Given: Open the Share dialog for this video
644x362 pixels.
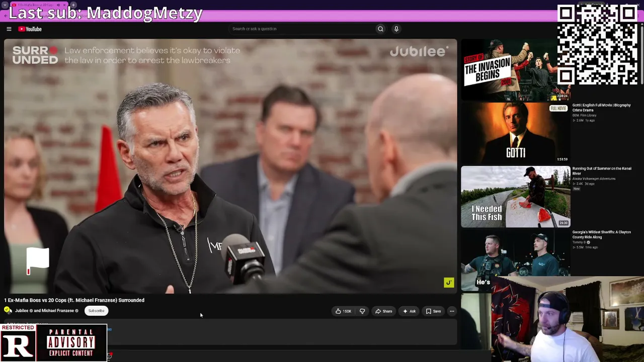Looking at the screenshot, I should pos(384,311).
